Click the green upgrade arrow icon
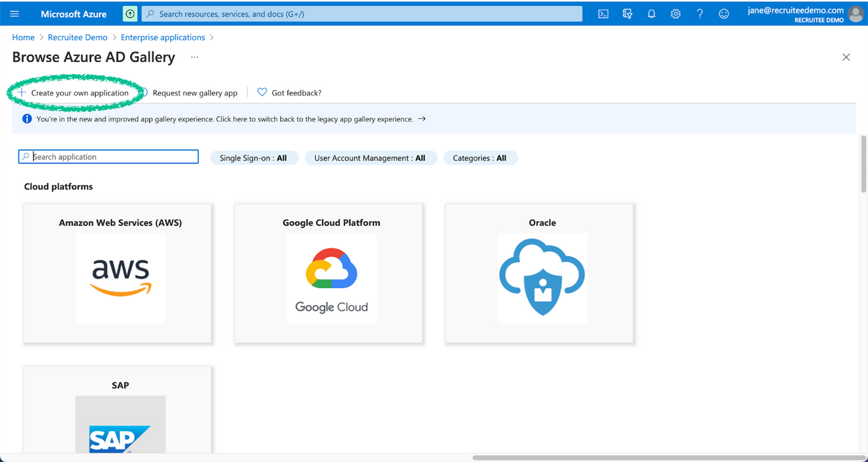The height and width of the screenshot is (462, 868). point(130,13)
